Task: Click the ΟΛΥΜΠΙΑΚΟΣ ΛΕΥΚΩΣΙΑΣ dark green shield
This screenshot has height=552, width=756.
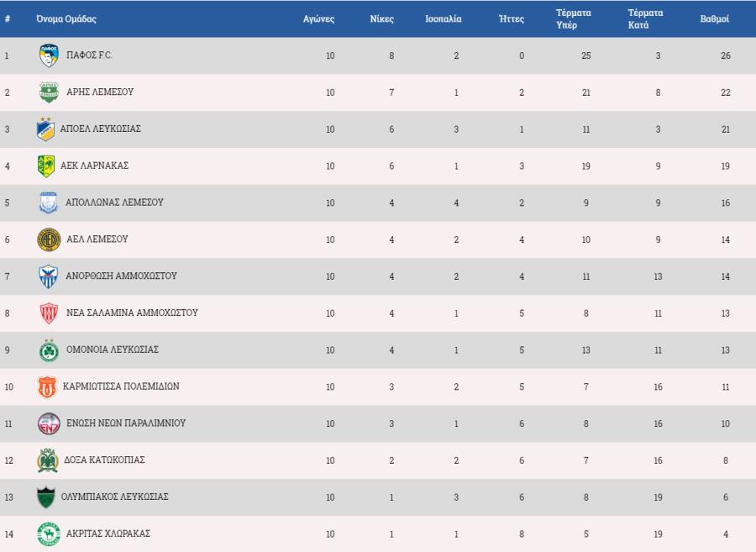Action: click(x=46, y=497)
